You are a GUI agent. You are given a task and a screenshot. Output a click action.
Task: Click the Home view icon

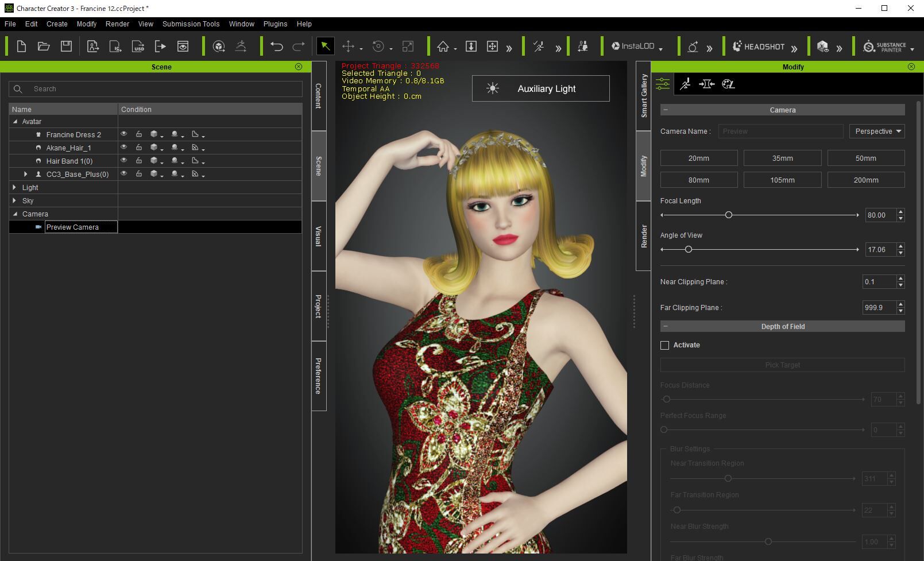pyautogui.click(x=443, y=47)
